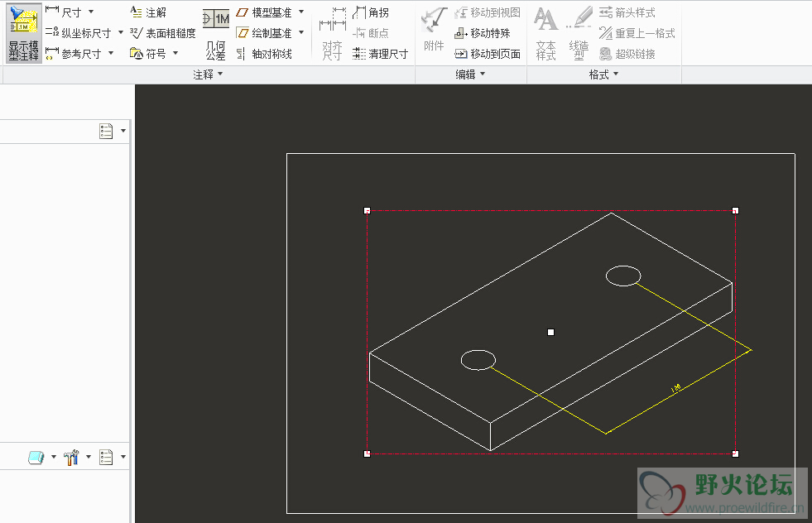Image resolution: width=812 pixels, height=523 pixels.
Task: Open the 模型基准 model datum dropdown
Action: point(301,12)
